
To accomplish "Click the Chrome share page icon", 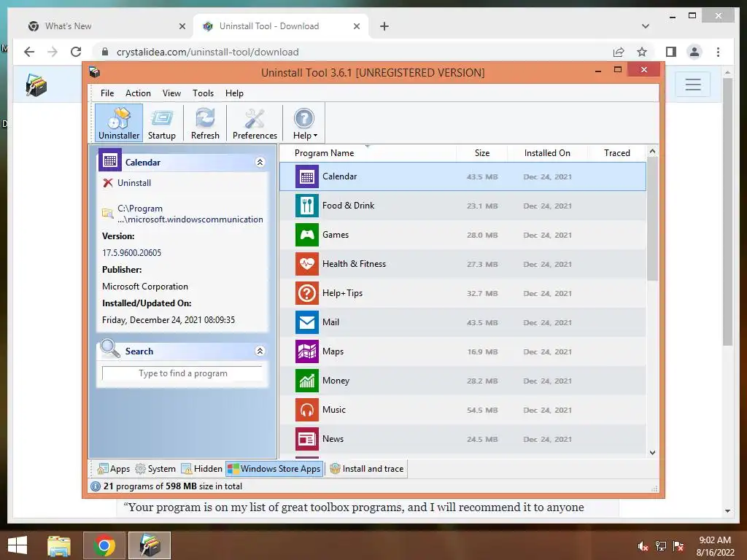I will point(619,52).
